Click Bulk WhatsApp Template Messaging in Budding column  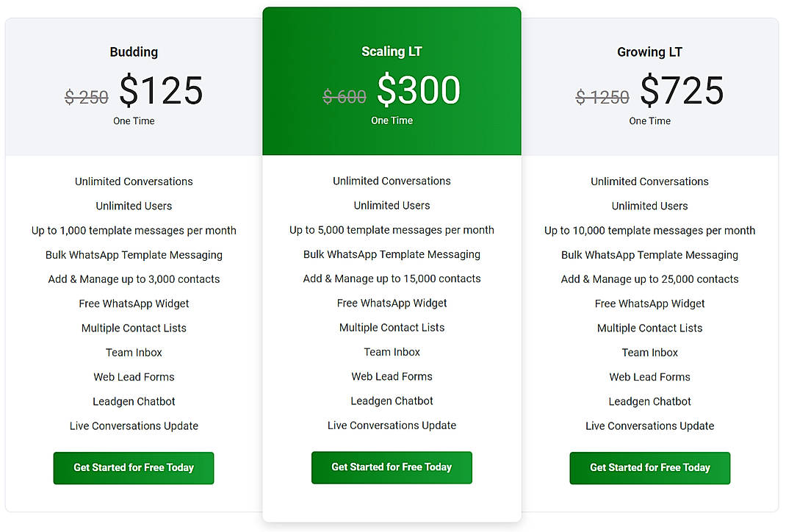[x=133, y=254]
